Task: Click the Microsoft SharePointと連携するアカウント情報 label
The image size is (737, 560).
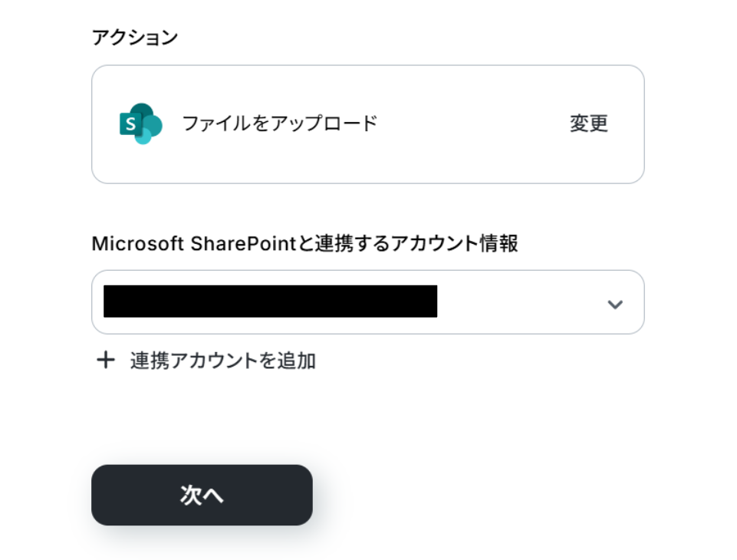Action: click(304, 244)
